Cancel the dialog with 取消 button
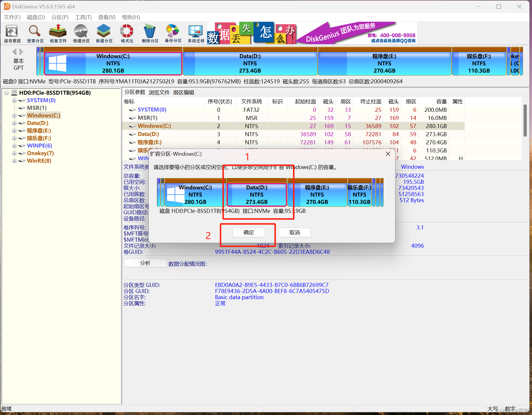This screenshot has height=415, width=532. [295, 232]
